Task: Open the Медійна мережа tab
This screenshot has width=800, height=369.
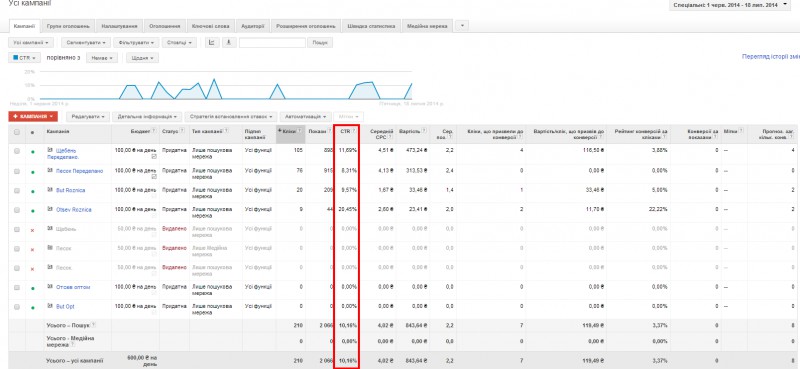Action: 427,26
